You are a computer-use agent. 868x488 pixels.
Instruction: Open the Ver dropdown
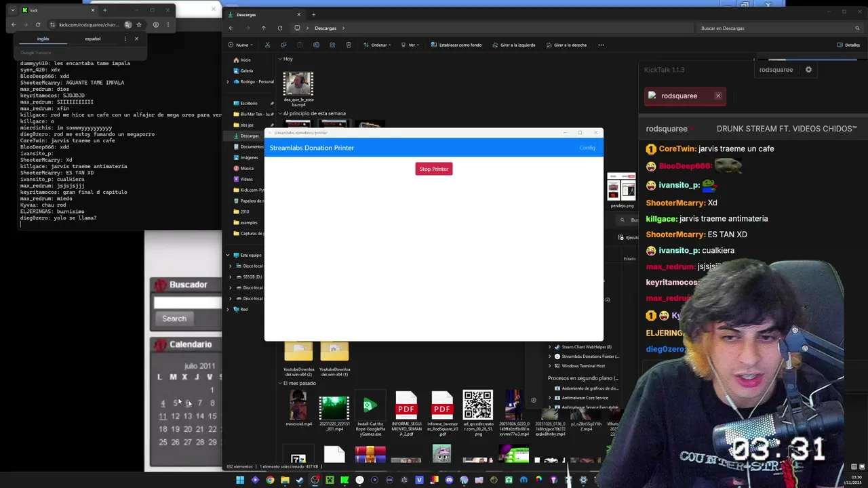click(x=410, y=45)
